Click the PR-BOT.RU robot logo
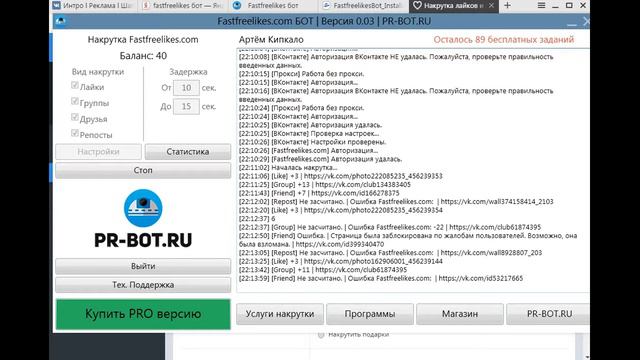640x360 pixels. (x=143, y=208)
